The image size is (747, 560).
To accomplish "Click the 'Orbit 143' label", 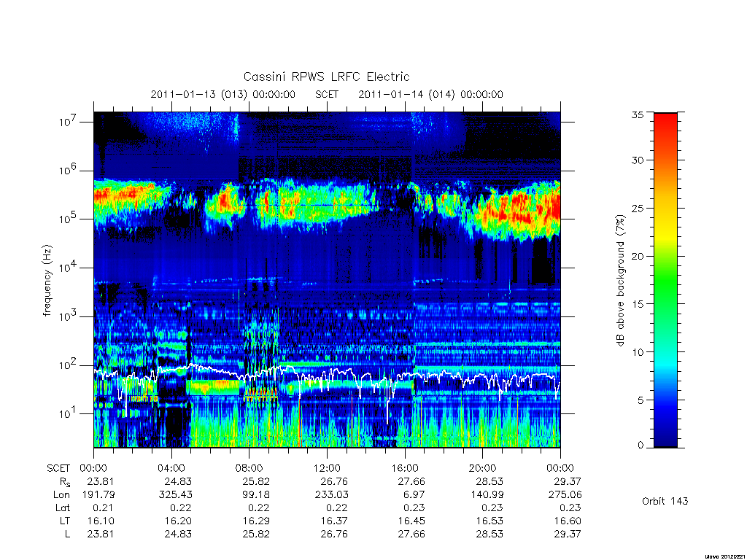I will click(665, 501).
